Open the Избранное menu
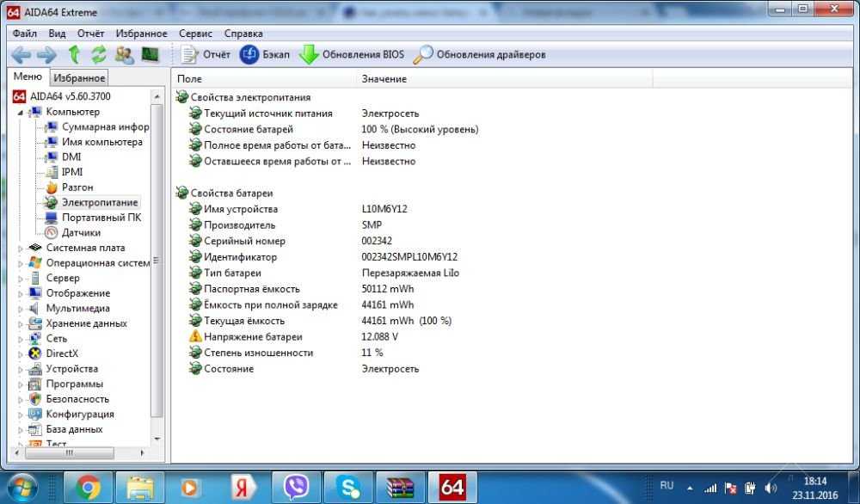860x504 pixels. tap(142, 34)
